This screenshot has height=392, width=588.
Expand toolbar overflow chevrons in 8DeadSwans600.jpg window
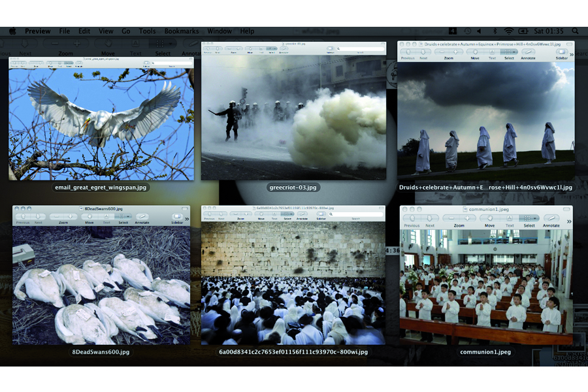[x=187, y=219]
